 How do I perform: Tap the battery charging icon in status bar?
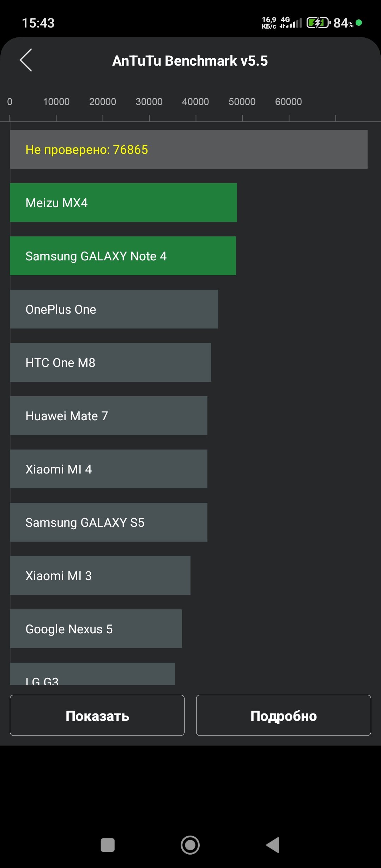point(318,23)
